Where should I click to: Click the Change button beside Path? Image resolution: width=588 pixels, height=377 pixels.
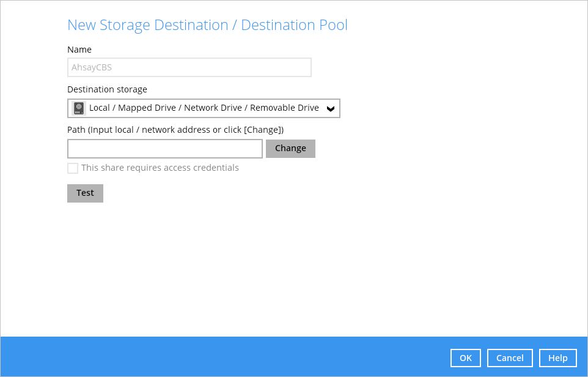click(x=290, y=149)
